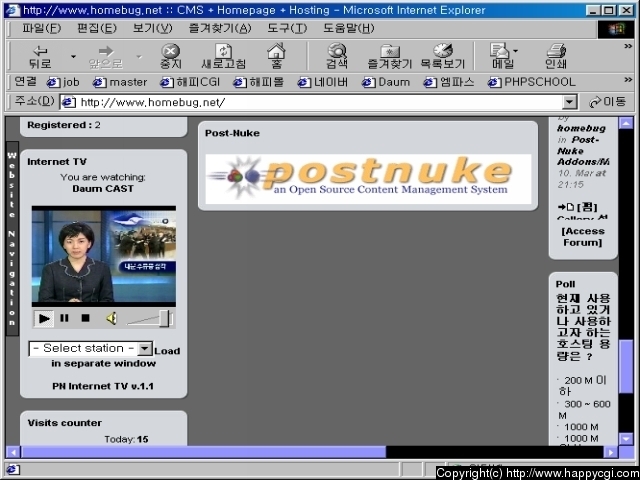This screenshot has width=640, height=480.
Task: Click Load in separate window link
Action: pyautogui.click(x=104, y=357)
